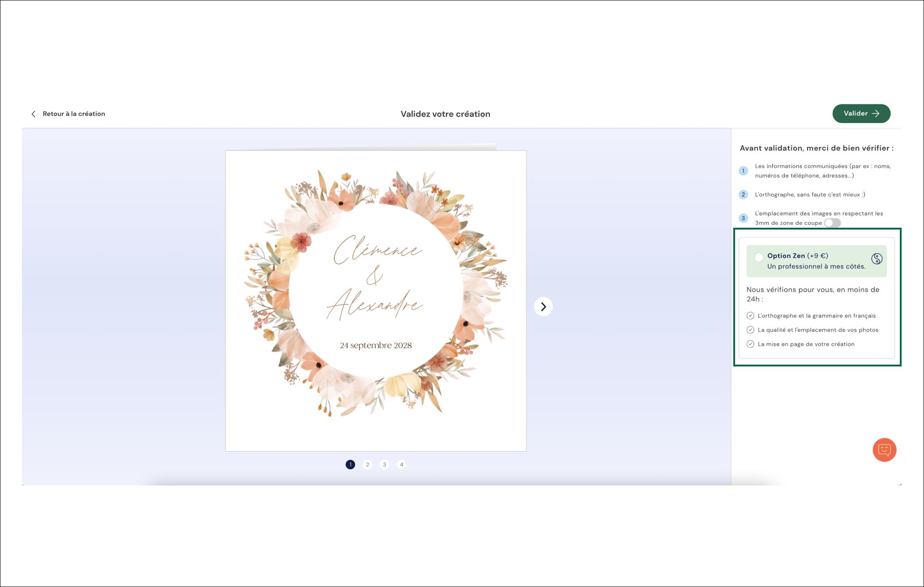The height and width of the screenshot is (587, 924).
Task: Jump to page 4 of the card
Action: coord(402,465)
